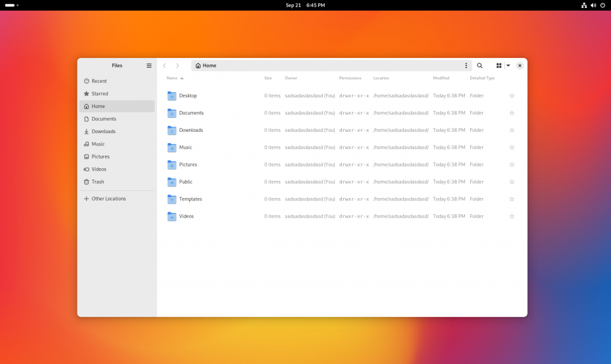Sort by the Name column header
Screen dimensions: 611x364
click(172, 78)
